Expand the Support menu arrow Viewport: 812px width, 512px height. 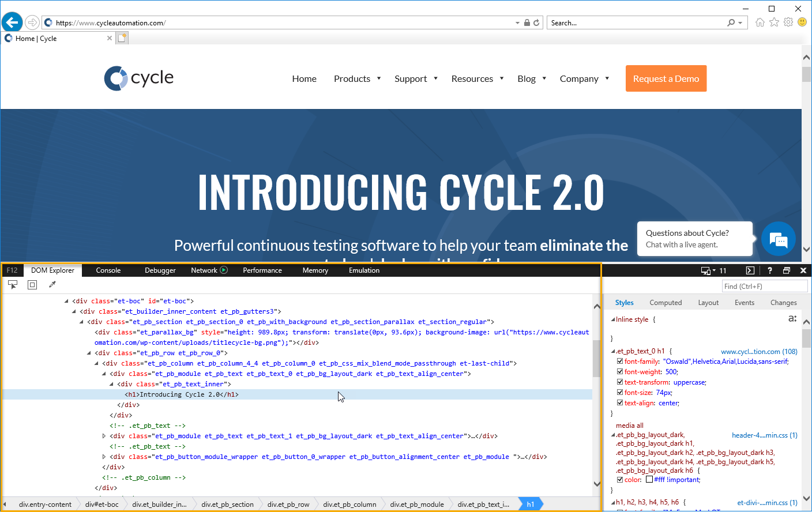435,78
